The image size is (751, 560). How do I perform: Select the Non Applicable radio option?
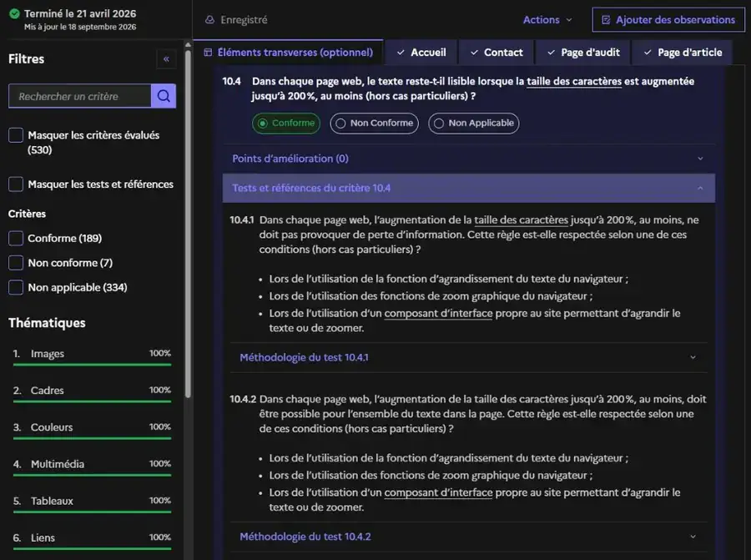[474, 124]
